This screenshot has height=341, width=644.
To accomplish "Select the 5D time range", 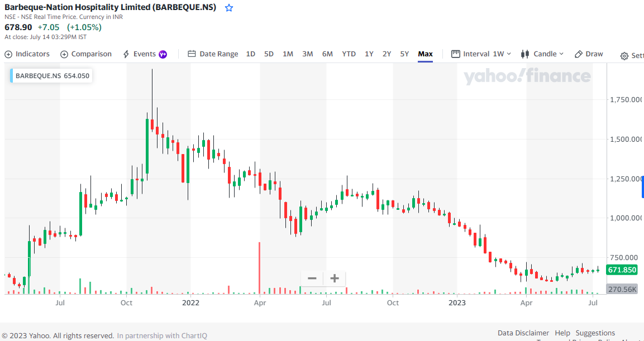I will 269,54.
